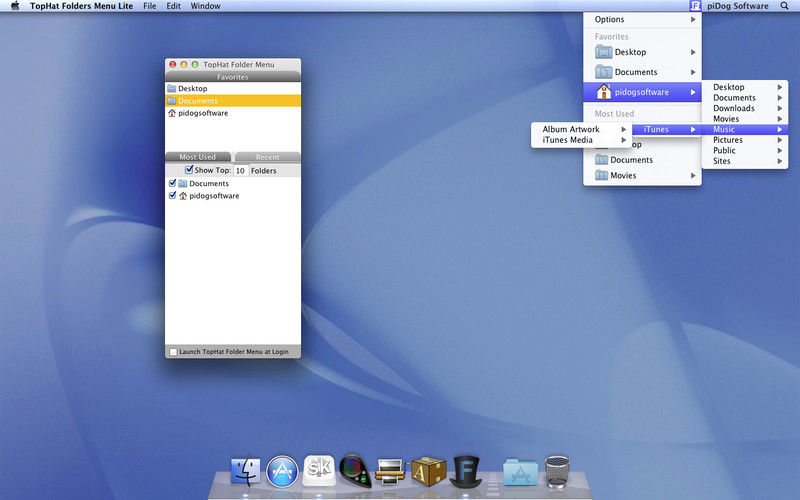Click the TopHat F menu bar icon
Image resolution: width=800 pixels, height=500 pixels.
click(x=695, y=6)
